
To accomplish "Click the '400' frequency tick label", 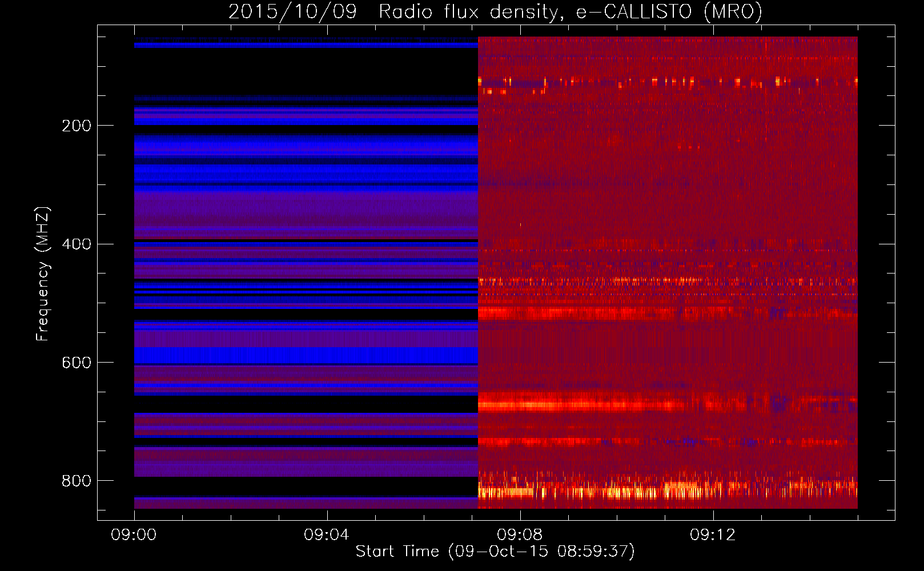I will (77, 244).
